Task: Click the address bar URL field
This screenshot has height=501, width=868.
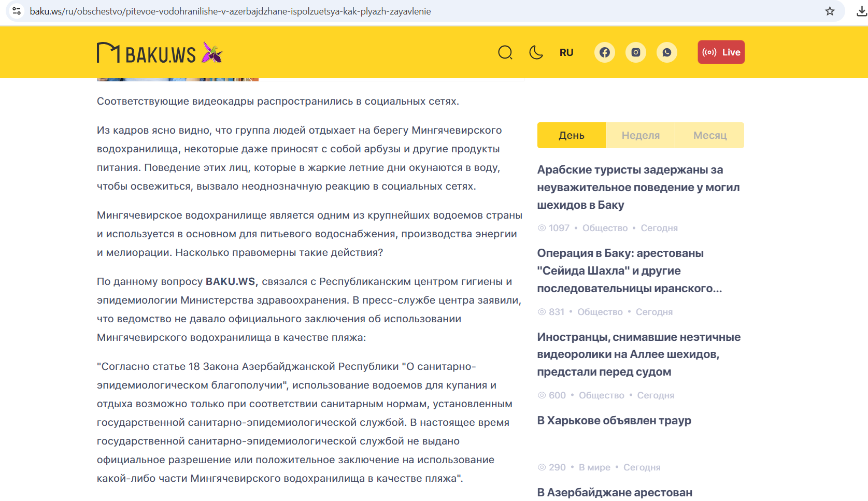Action: tap(363, 11)
